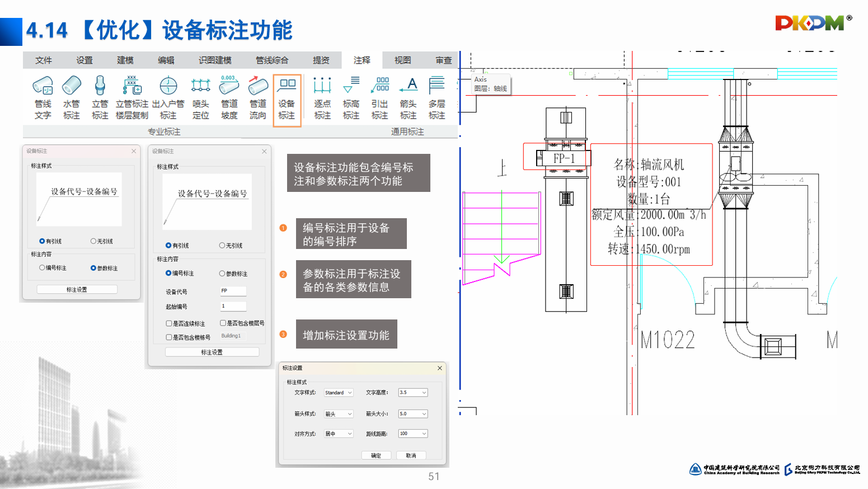The image size is (868, 489).
Task: Check the 是否包含楼栋号 option
Action: point(169,337)
